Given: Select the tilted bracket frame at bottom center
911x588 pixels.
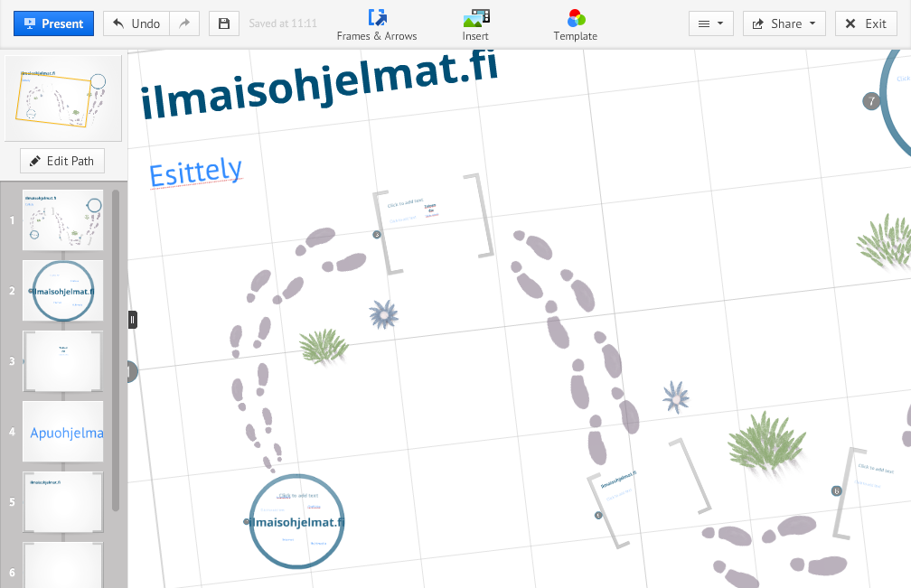Looking at the screenshot, I should coord(649,494).
